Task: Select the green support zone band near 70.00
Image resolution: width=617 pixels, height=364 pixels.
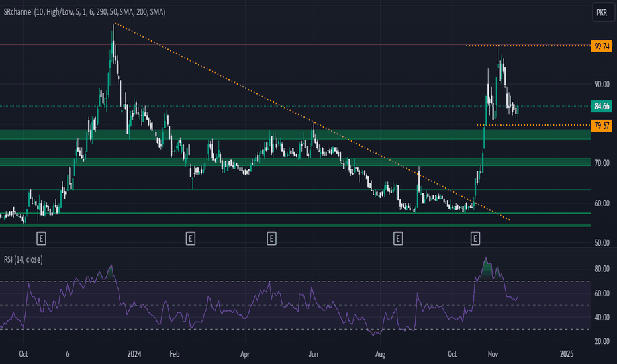Action: [x=295, y=162]
